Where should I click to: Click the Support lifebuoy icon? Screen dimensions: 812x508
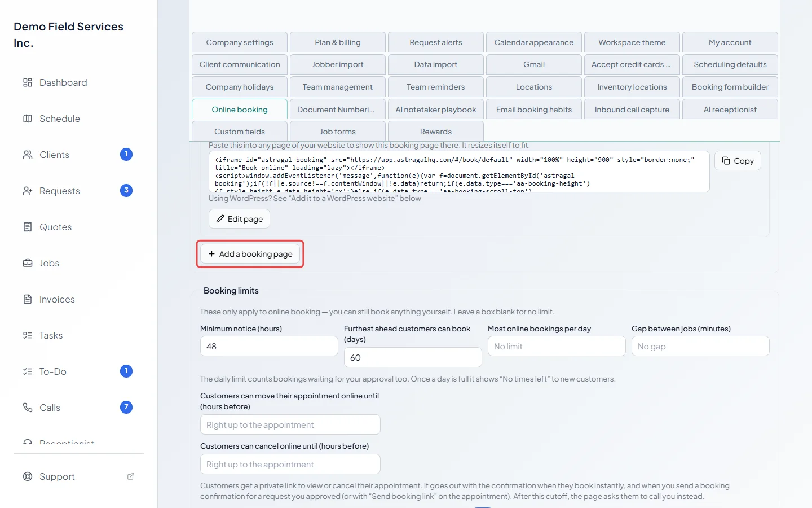point(28,476)
